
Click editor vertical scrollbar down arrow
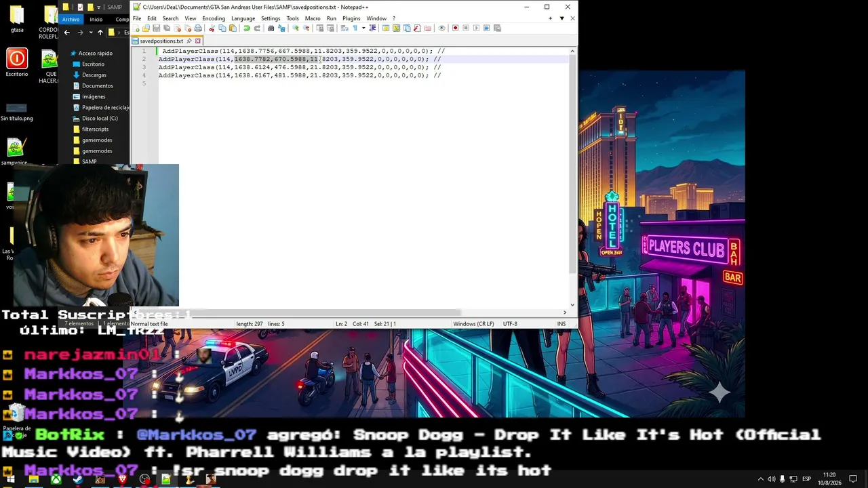572,305
